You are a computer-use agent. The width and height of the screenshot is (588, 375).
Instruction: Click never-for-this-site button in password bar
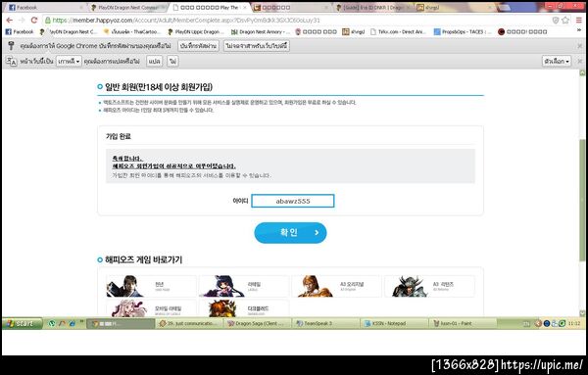click(257, 46)
